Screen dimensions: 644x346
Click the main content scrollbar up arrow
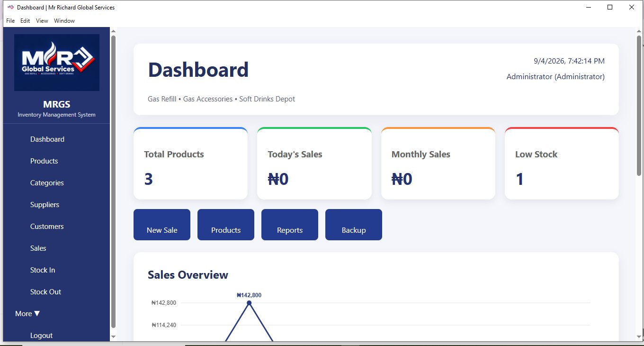tap(639, 31)
